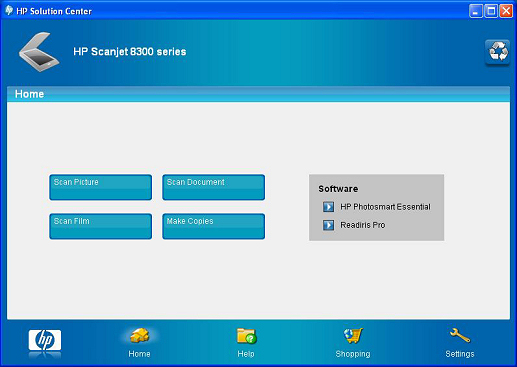The width and height of the screenshot is (517, 367).
Task: Click the HP logo in bottom bar
Action: (x=45, y=340)
